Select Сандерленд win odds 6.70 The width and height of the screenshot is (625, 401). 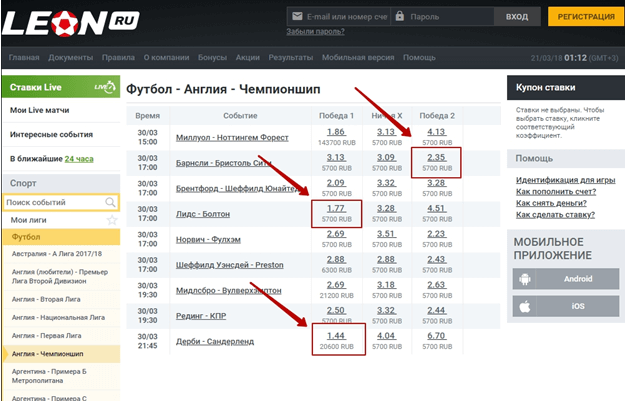tap(436, 336)
